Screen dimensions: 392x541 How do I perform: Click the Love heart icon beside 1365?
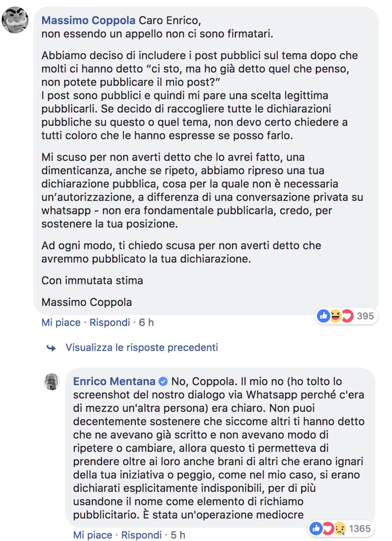328,528
